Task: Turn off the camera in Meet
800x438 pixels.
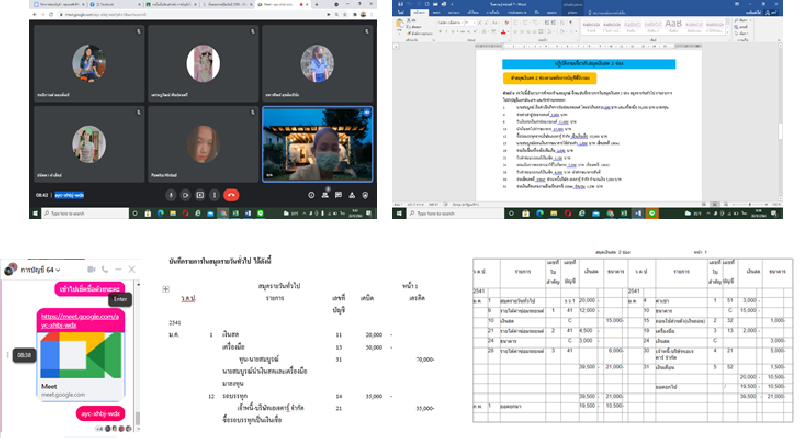Action: click(x=186, y=194)
